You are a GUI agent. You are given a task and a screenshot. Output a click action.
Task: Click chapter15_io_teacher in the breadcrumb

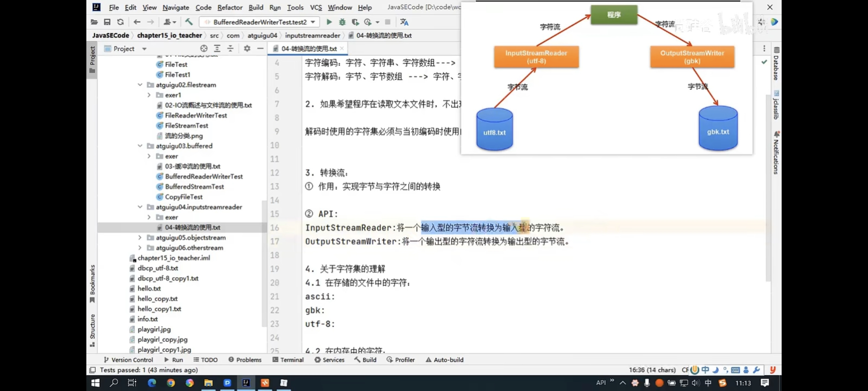(x=169, y=36)
